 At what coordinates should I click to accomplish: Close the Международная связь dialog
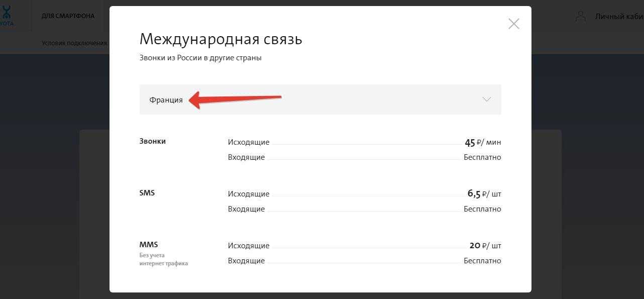click(513, 24)
